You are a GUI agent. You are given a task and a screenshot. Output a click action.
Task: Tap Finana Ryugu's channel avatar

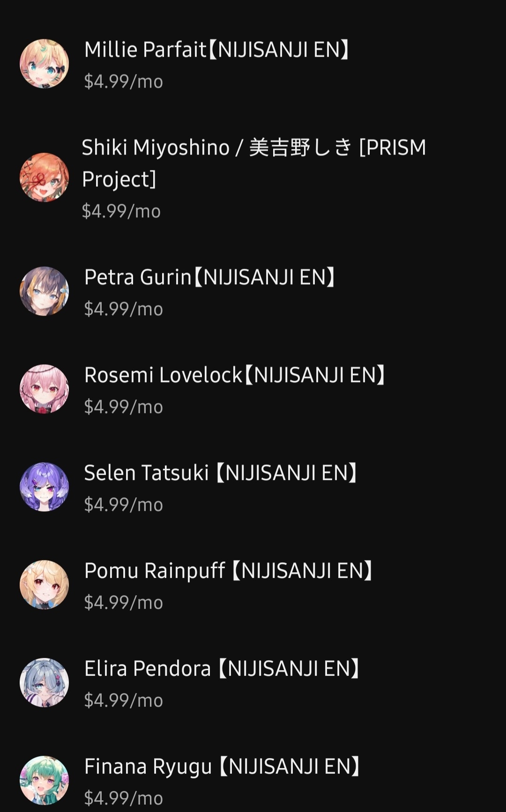pos(44,780)
